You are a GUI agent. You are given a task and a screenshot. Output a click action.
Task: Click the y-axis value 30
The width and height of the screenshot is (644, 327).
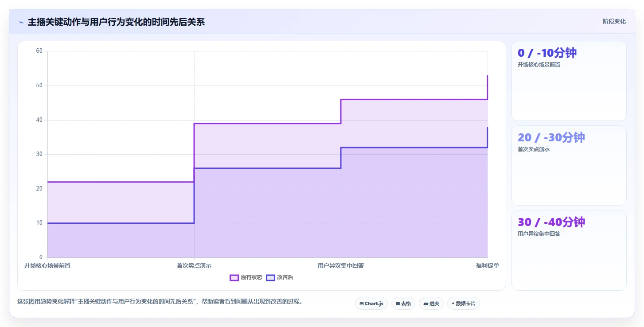(x=39, y=154)
